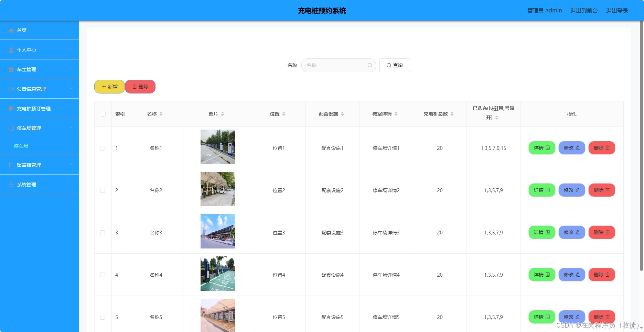Expand the 个人中心 menu chevron
This screenshot has width=644, height=332.
(x=71, y=49)
